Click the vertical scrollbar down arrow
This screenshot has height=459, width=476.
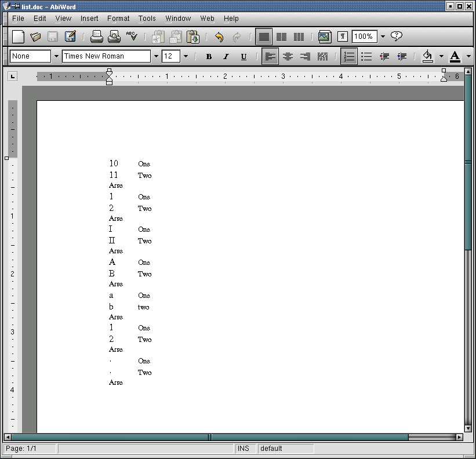[x=468, y=428]
